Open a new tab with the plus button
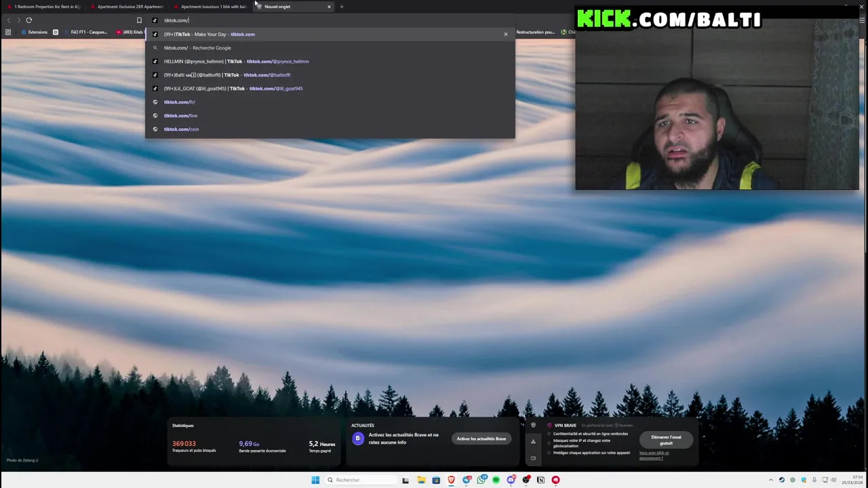The width and height of the screenshot is (868, 488). (342, 7)
